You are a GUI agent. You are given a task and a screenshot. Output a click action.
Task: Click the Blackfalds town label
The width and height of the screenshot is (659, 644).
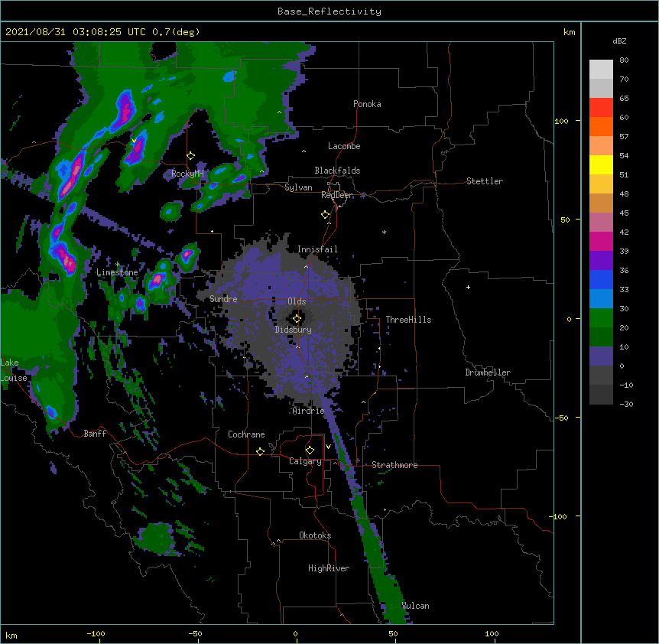[x=337, y=171]
